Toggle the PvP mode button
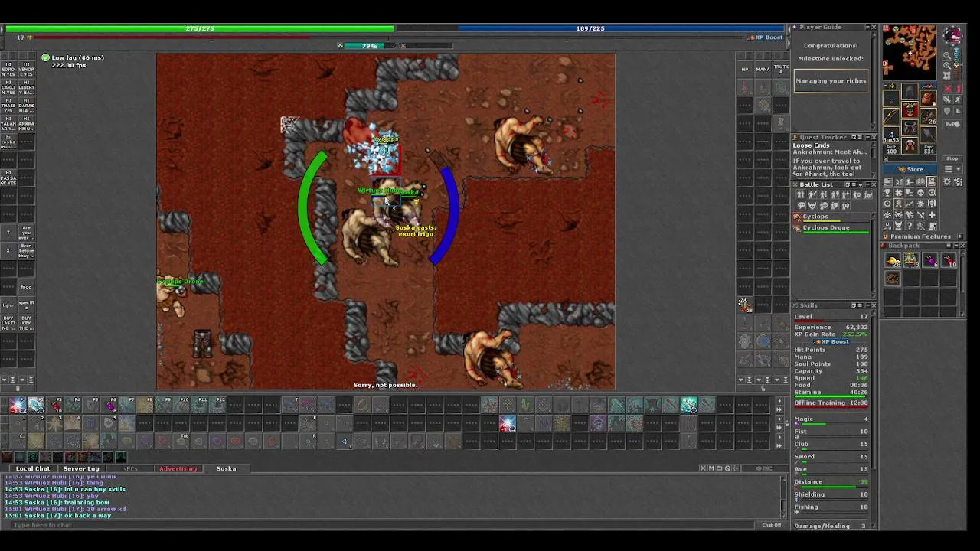Screen dimensions: 980x551 952,124
